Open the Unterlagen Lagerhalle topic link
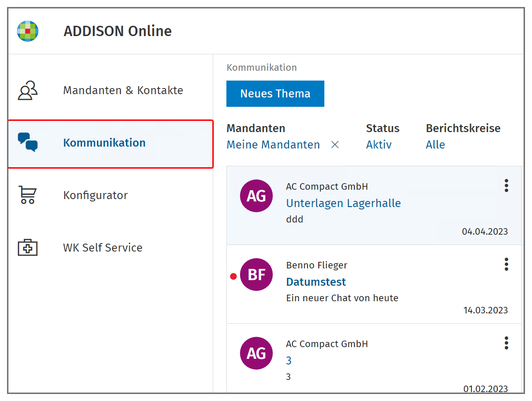Image resolution: width=532 pixels, height=401 pixels. [x=344, y=203]
